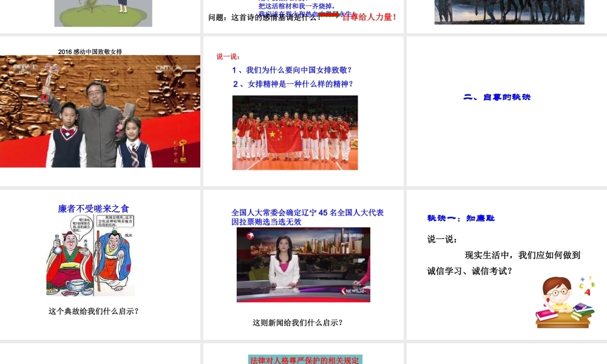The width and height of the screenshot is (607, 364).
Task: Open the 廉者不受嗟来之食 slide thumbnail
Action: point(100,265)
